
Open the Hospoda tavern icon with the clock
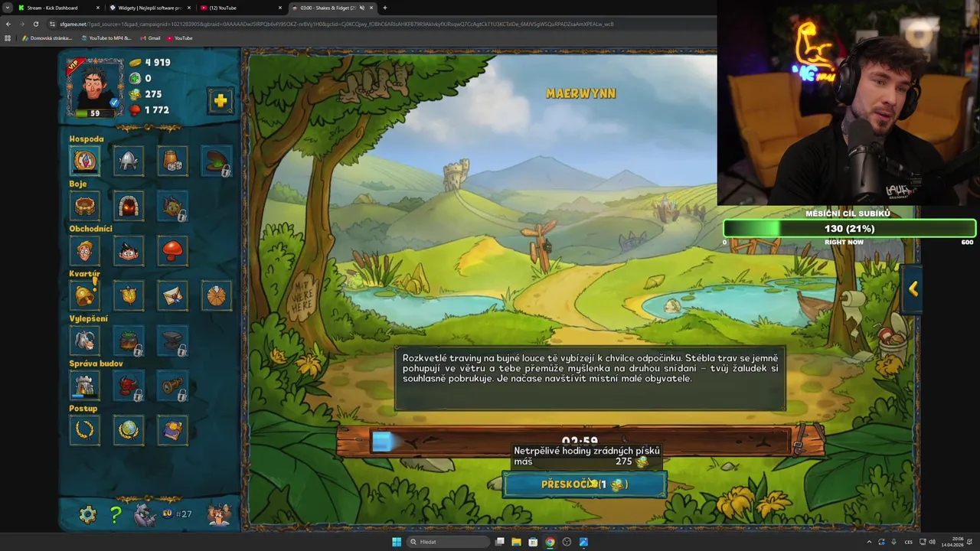click(x=85, y=161)
